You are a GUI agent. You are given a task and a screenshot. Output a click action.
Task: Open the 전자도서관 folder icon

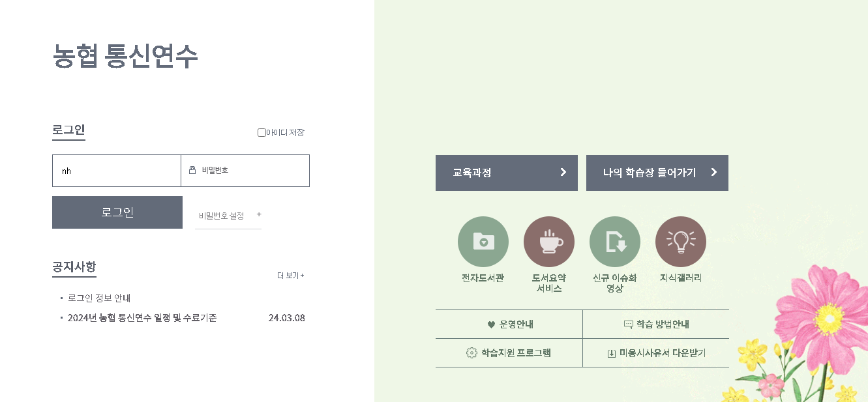[x=484, y=241]
